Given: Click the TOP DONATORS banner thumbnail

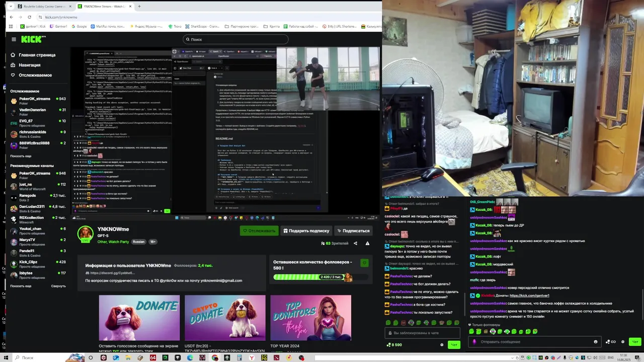Looking at the screenshot, I should pyautogui.click(x=310, y=318).
